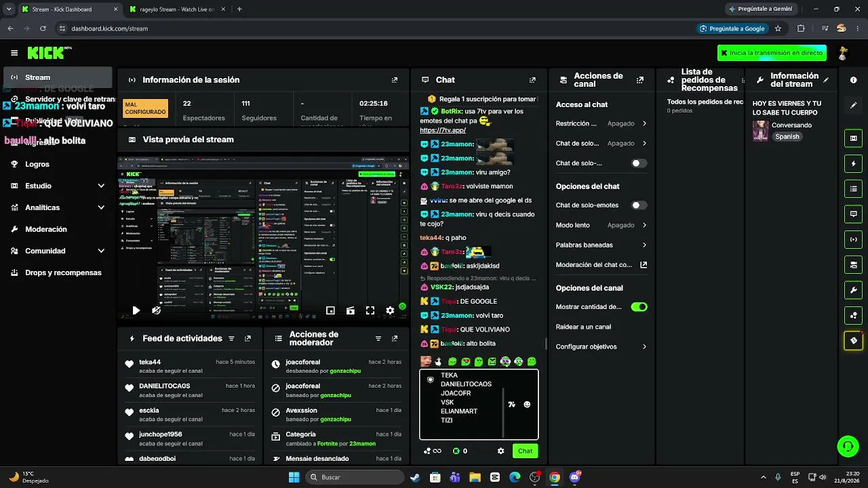Toggle chat panel icon in right sidebar

coord(853,213)
